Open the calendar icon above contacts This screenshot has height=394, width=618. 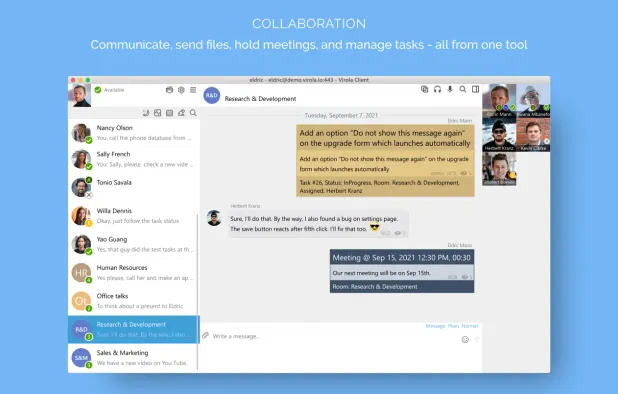pyautogui.click(x=169, y=113)
